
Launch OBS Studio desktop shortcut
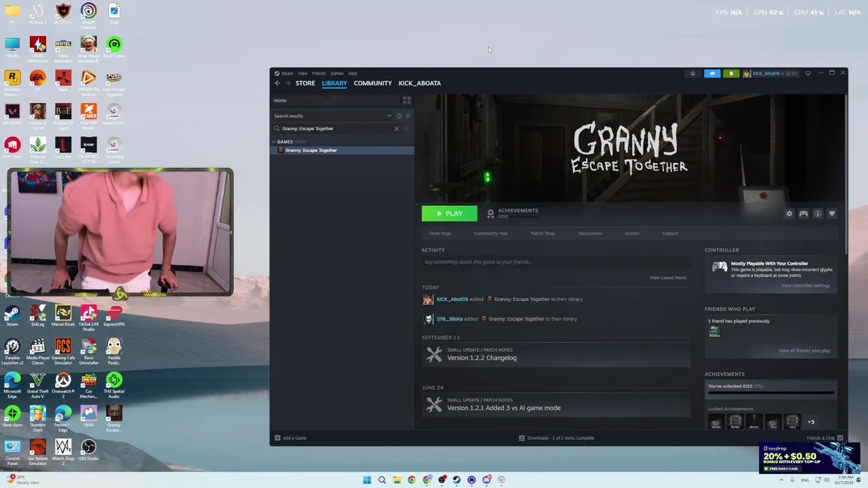click(x=88, y=449)
